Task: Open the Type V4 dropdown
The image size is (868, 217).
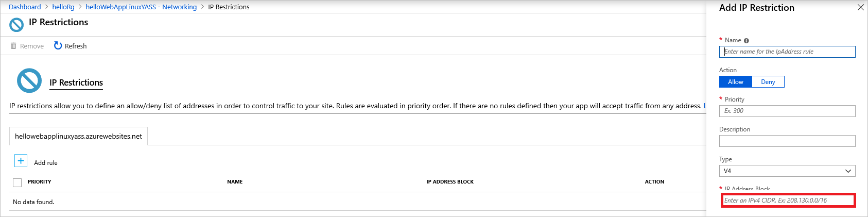Action: (787, 171)
